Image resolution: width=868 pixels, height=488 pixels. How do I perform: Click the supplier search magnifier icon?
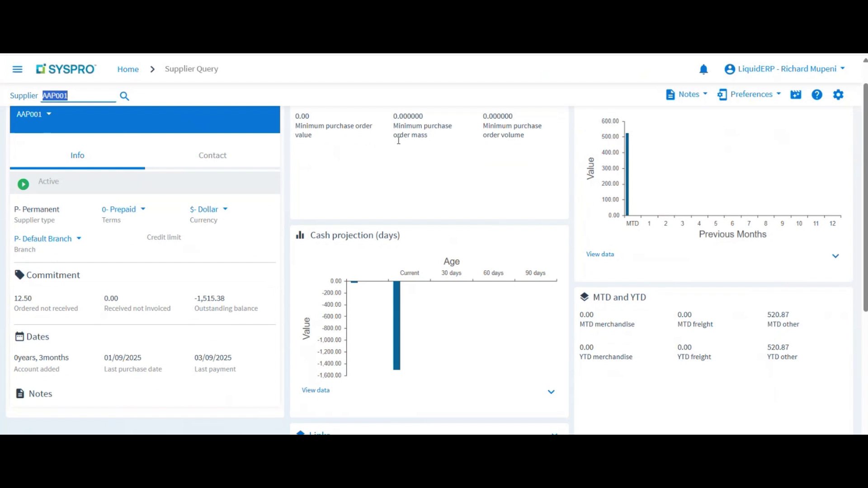pyautogui.click(x=124, y=96)
